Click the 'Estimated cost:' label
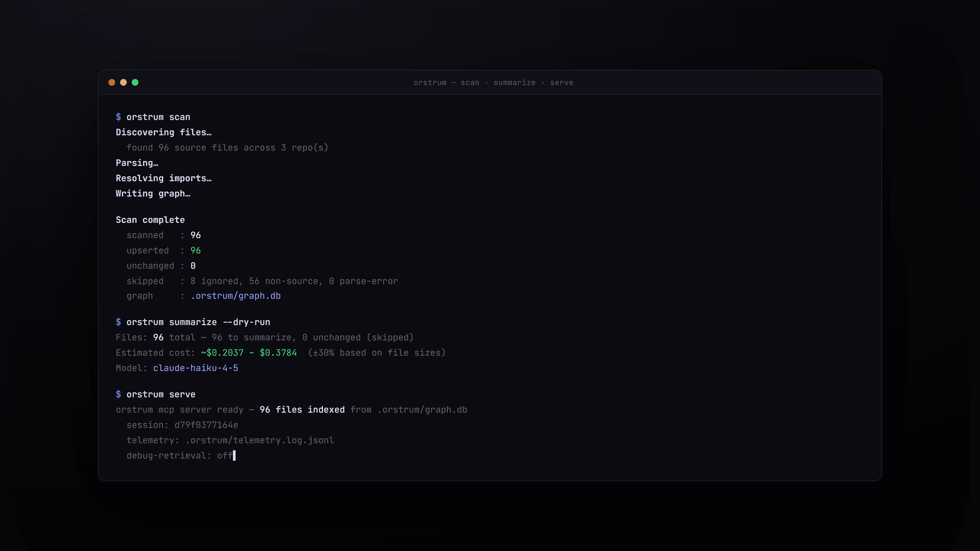Viewport: 980px width, 551px height. (156, 353)
